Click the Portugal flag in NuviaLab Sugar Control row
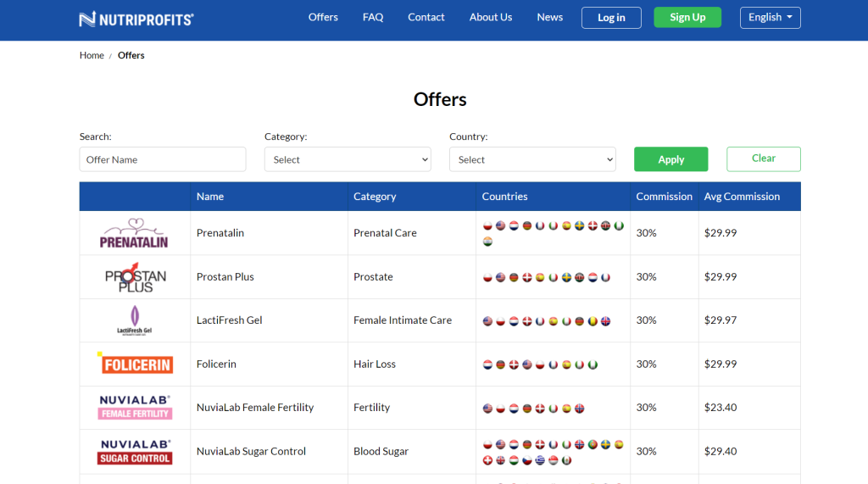868x484 pixels. (x=593, y=445)
